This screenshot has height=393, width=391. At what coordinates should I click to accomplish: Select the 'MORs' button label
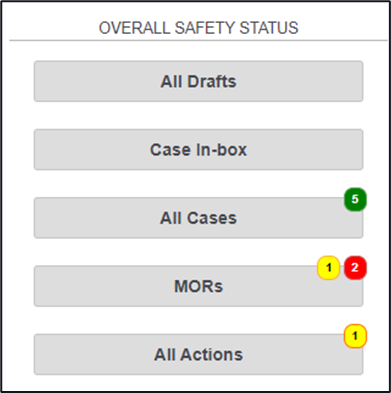point(199,287)
